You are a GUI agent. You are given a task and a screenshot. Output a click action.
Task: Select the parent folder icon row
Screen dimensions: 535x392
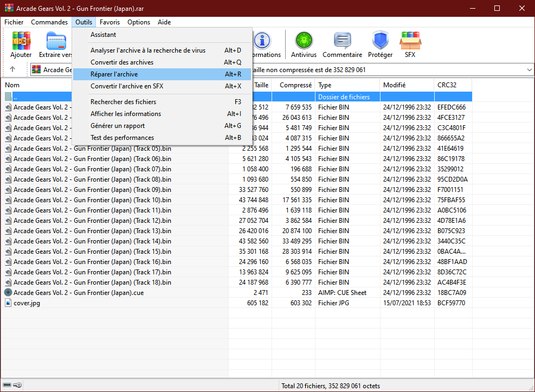[x=8, y=97]
